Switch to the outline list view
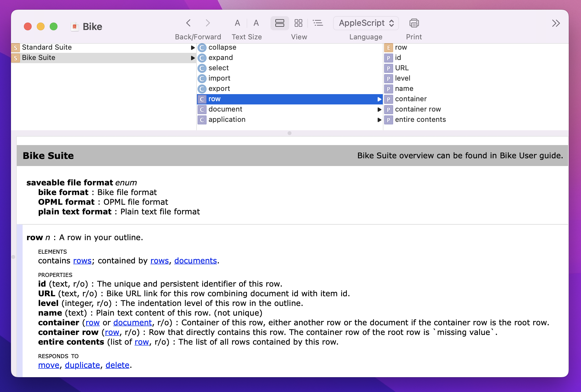Image resolution: width=581 pixels, height=392 pixels. click(x=318, y=23)
